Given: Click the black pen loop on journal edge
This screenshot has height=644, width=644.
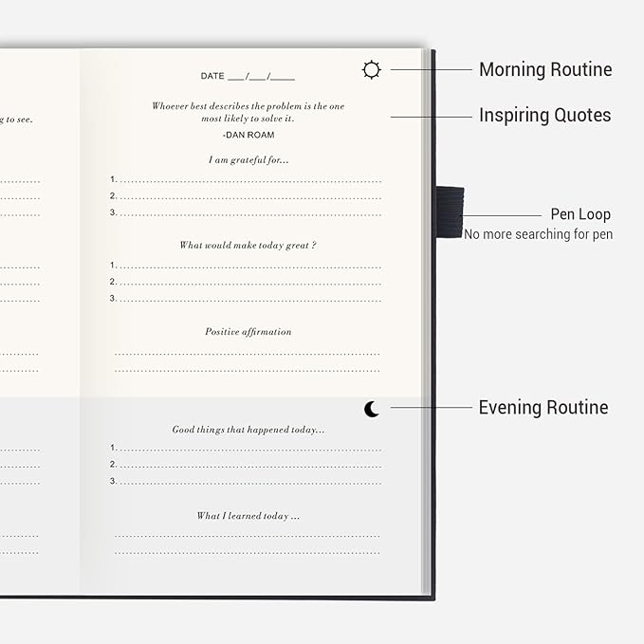Looking at the screenshot, I should pyautogui.click(x=450, y=211).
